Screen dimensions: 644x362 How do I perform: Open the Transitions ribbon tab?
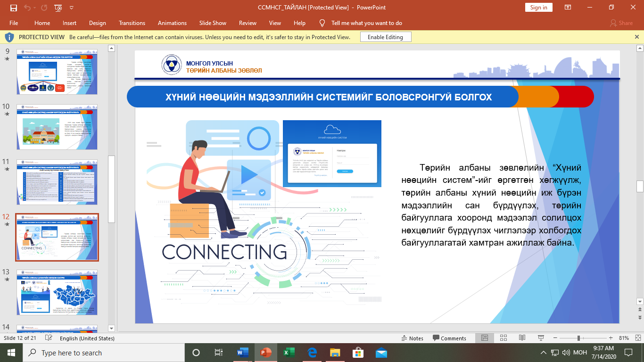(132, 23)
